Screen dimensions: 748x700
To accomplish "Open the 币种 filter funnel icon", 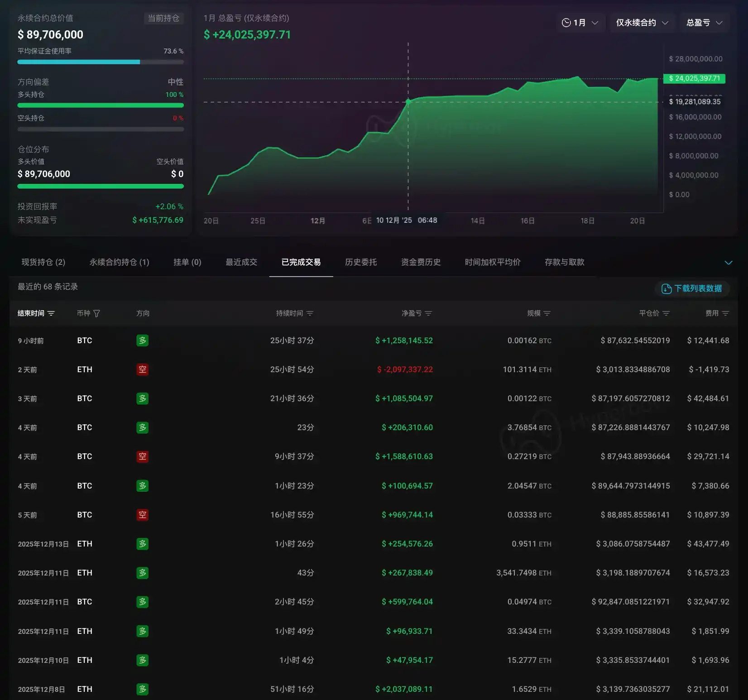I will 97,313.
